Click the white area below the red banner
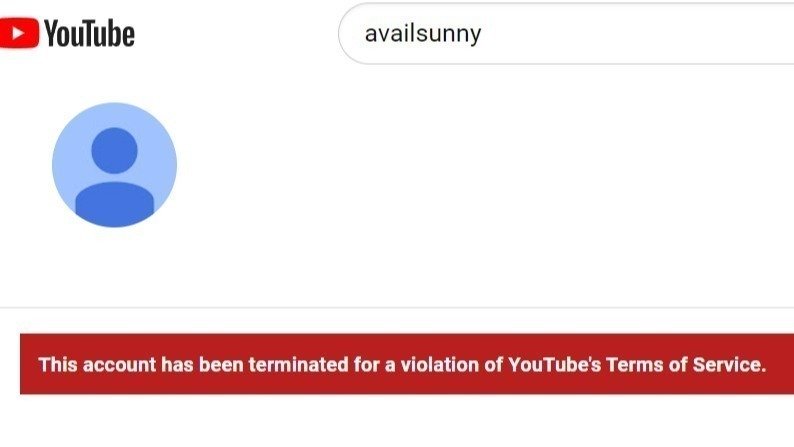This screenshot has width=794, height=447. tap(400, 422)
